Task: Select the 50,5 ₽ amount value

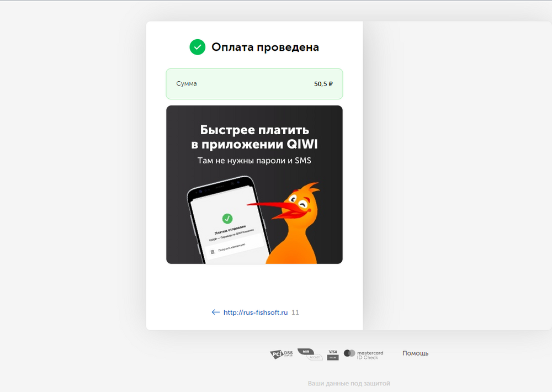Action: [323, 84]
